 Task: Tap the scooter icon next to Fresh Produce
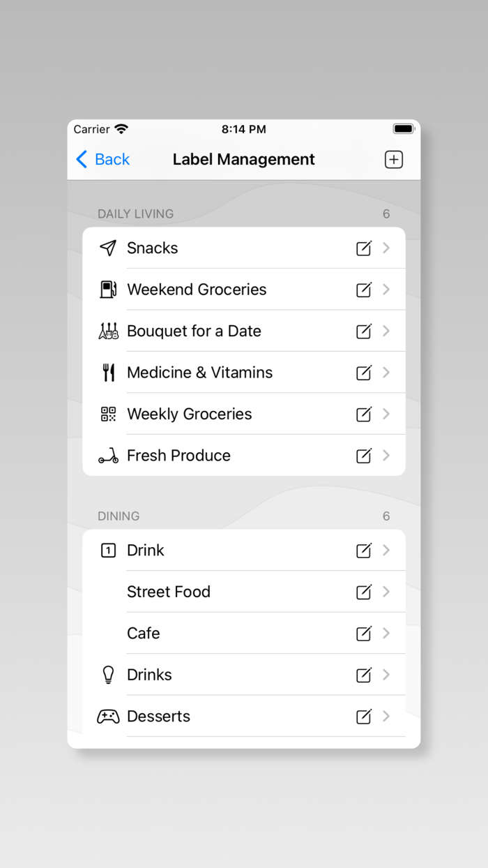coord(108,455)
